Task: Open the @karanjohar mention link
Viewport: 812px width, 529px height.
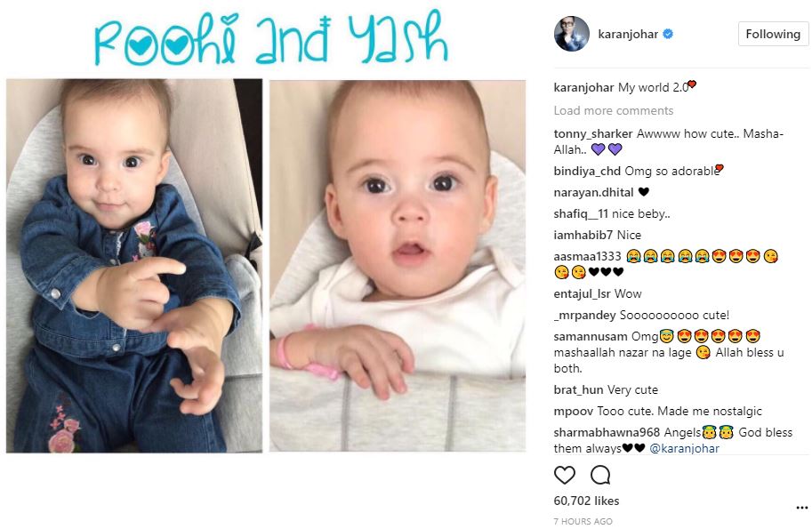Action: [684, 448]
